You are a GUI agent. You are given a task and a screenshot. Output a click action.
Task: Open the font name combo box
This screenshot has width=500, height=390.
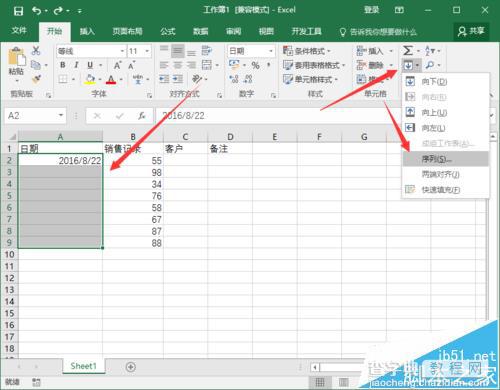pos(91,51)
